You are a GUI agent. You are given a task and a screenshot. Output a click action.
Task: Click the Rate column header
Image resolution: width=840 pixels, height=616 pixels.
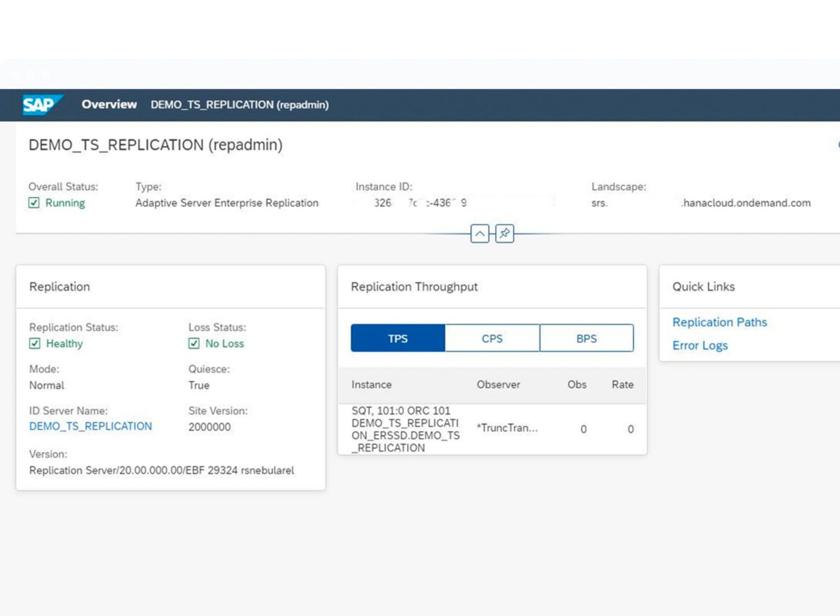(622, 385)
